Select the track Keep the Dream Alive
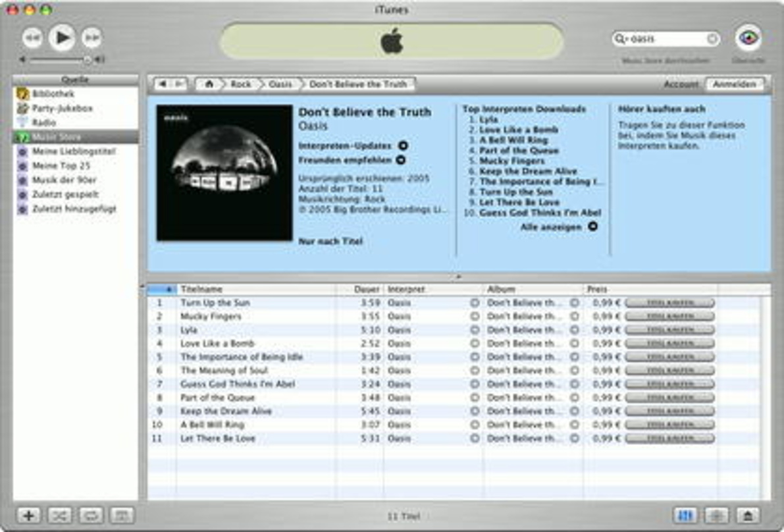 point(454,412)
